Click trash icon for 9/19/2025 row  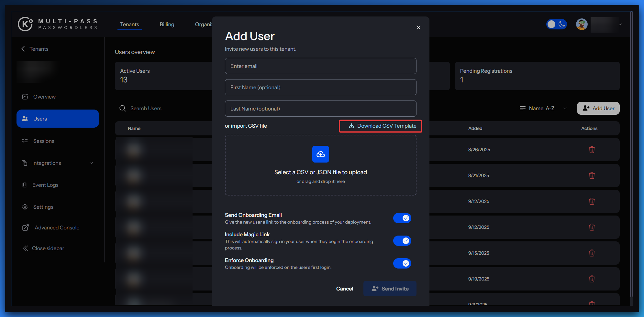[x=592, y=279]
